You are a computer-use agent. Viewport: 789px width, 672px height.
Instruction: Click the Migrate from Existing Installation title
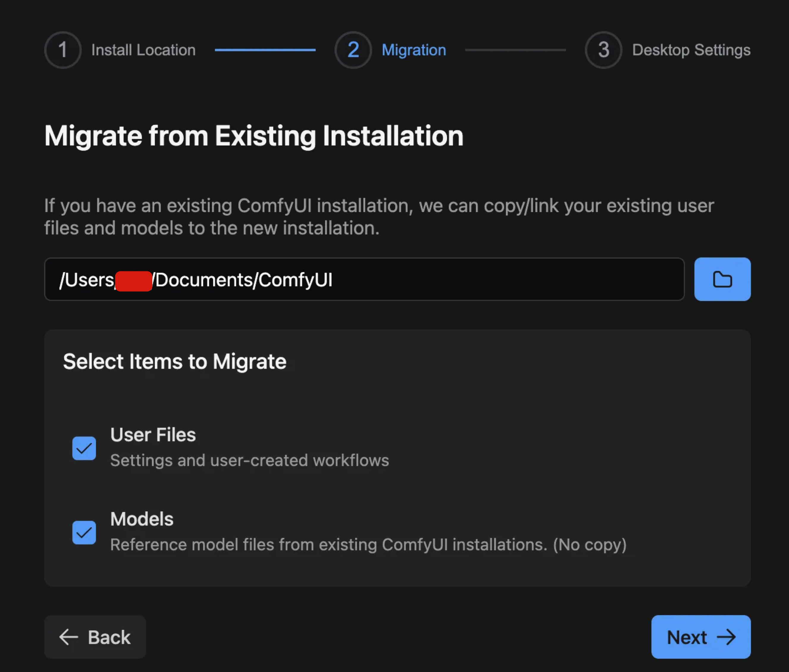click(253, 136)
